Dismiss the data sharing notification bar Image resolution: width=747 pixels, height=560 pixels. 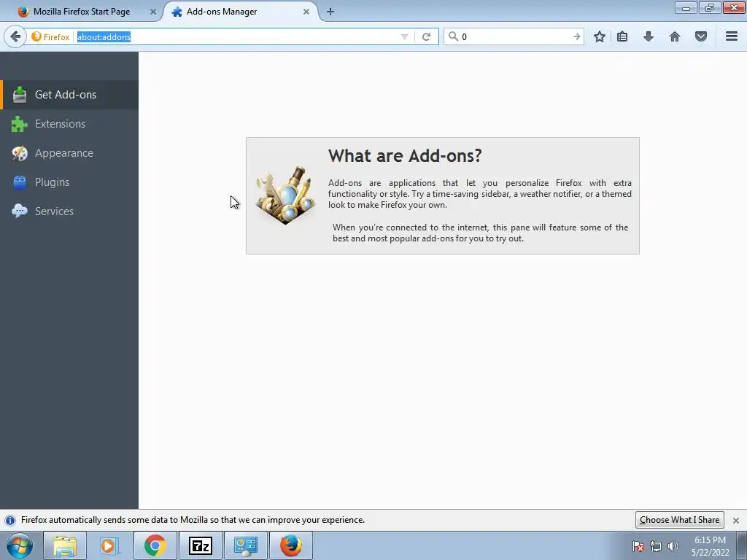pyautogui.click(x=735, y=520)
